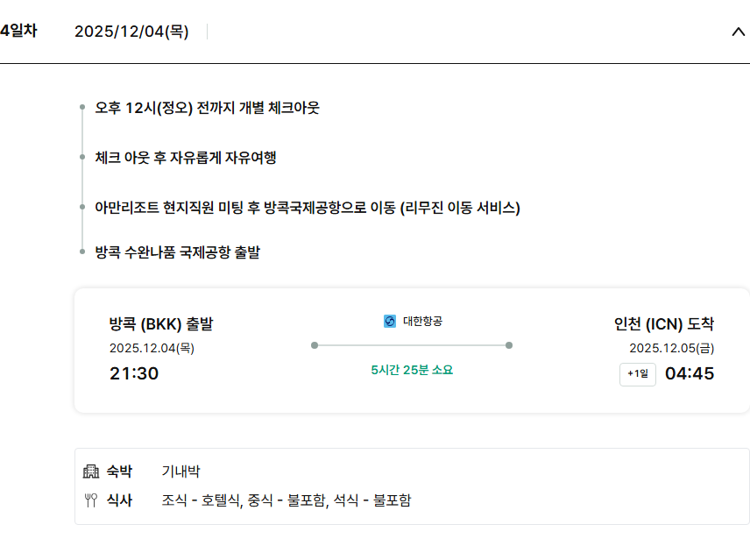Click the 식사 fork and knife icon
The width and height of the screenshot is (750, 560).
tap(90, 501)
